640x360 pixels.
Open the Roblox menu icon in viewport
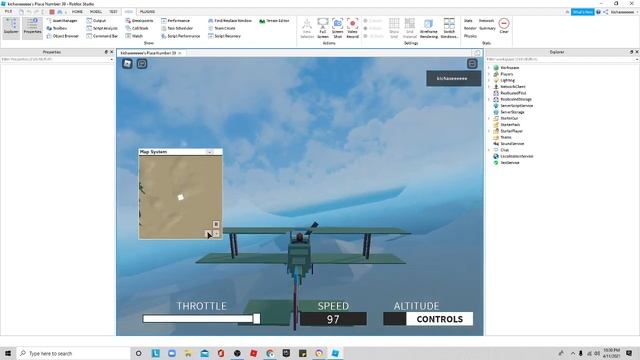click(127, 64)
